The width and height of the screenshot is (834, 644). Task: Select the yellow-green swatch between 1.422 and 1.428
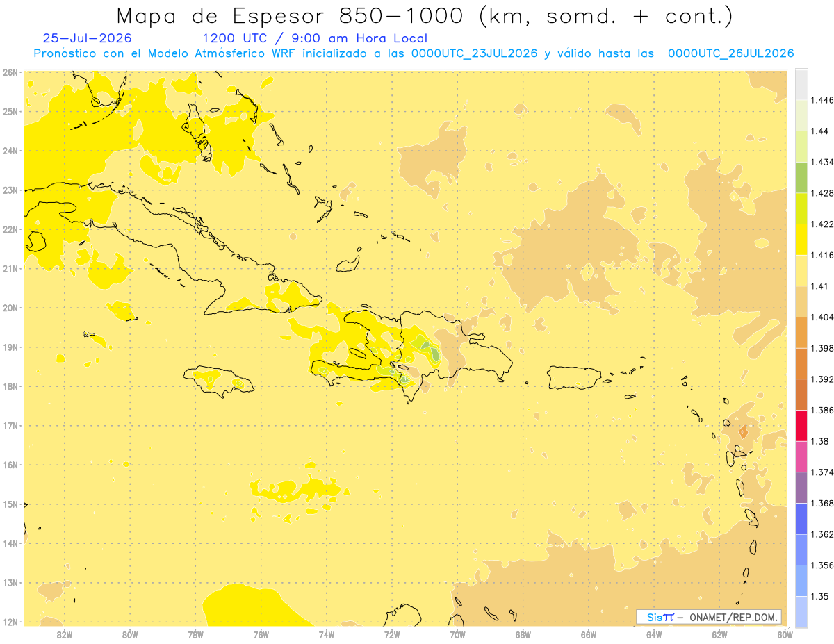pyautogui.click(x=801, y=208)
